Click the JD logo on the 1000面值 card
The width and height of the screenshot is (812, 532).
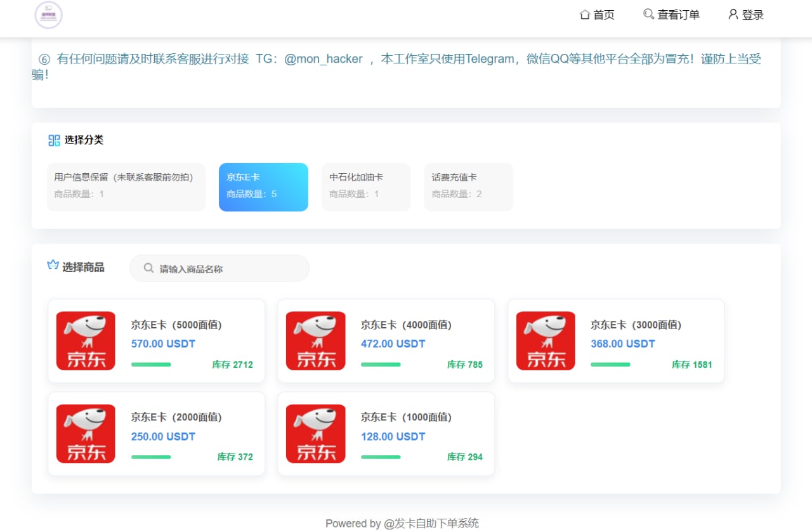(x=315, y=434)
